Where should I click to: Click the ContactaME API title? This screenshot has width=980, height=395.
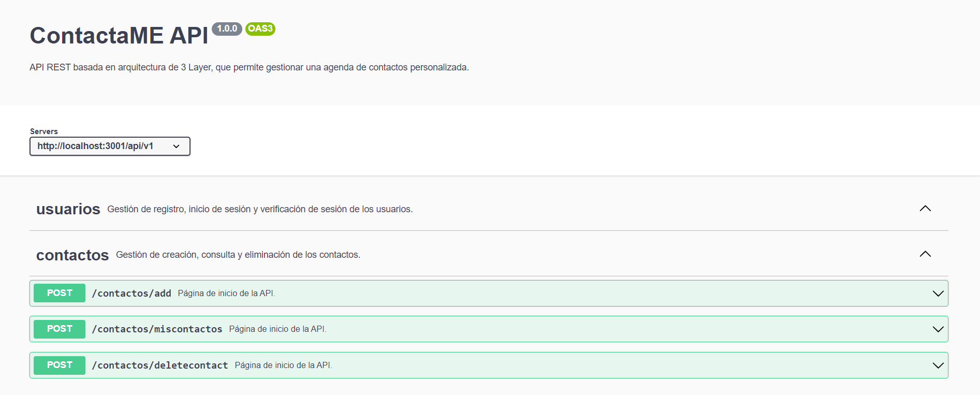(x=119, y=35)
